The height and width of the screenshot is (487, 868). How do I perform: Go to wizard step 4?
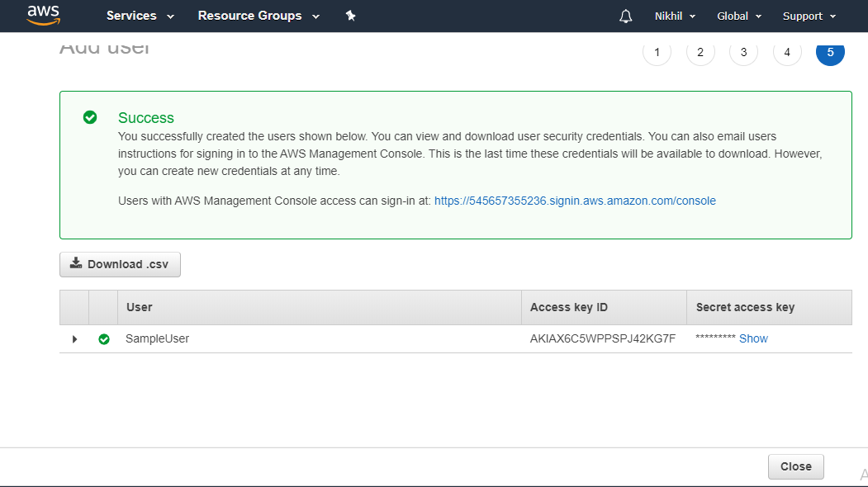pyautogui.click(x=787, y=52)
